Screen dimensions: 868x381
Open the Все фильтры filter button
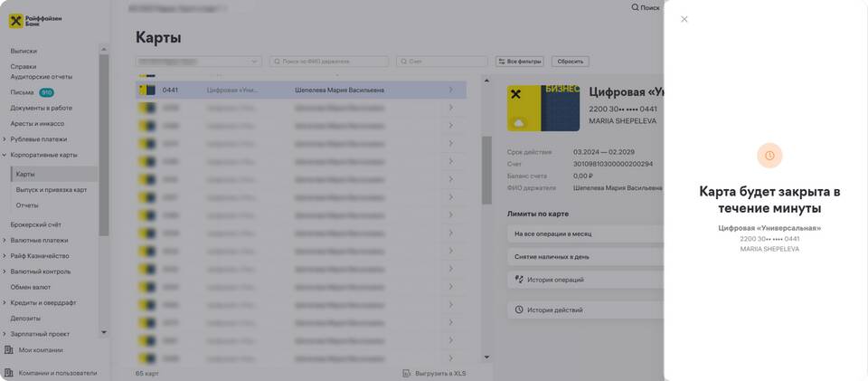pos(519,62)
